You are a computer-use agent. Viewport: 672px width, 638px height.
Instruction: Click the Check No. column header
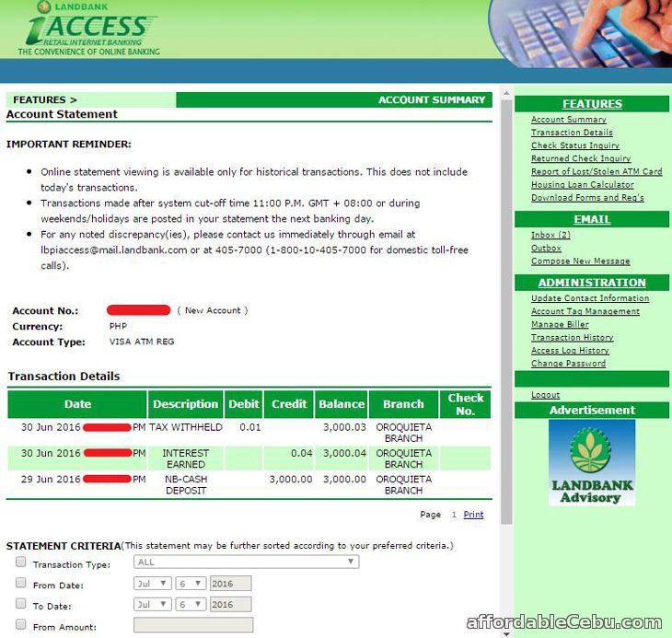466,404
